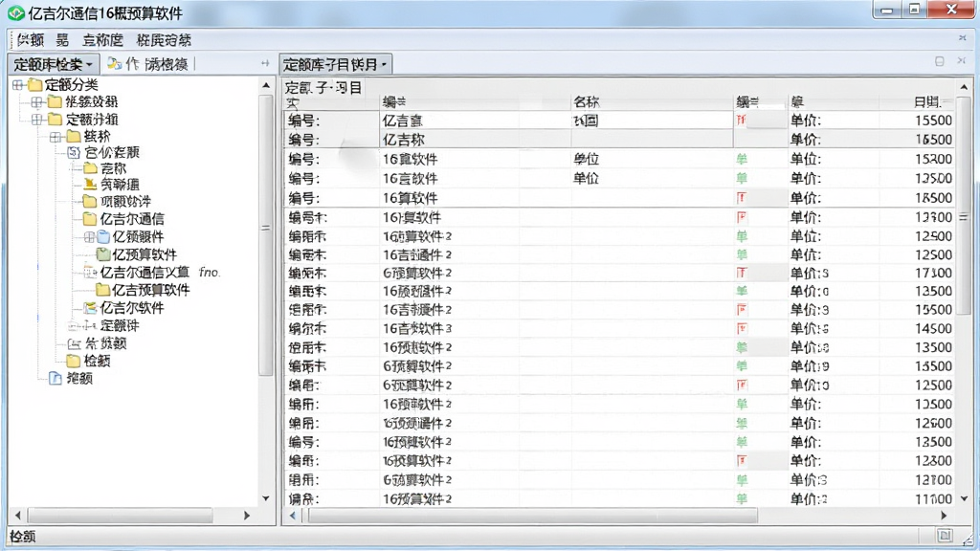Click the panel restore icon above the table
Viewport: 980px width, 551px height.
[940, 61]
